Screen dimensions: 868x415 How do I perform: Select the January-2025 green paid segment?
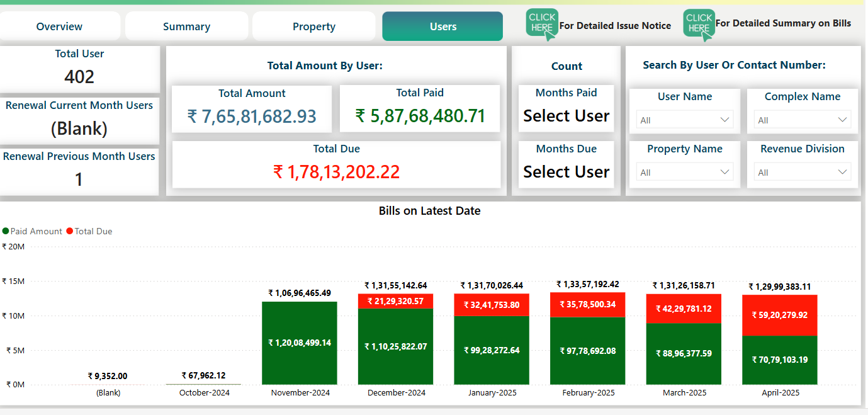[492, 350]
